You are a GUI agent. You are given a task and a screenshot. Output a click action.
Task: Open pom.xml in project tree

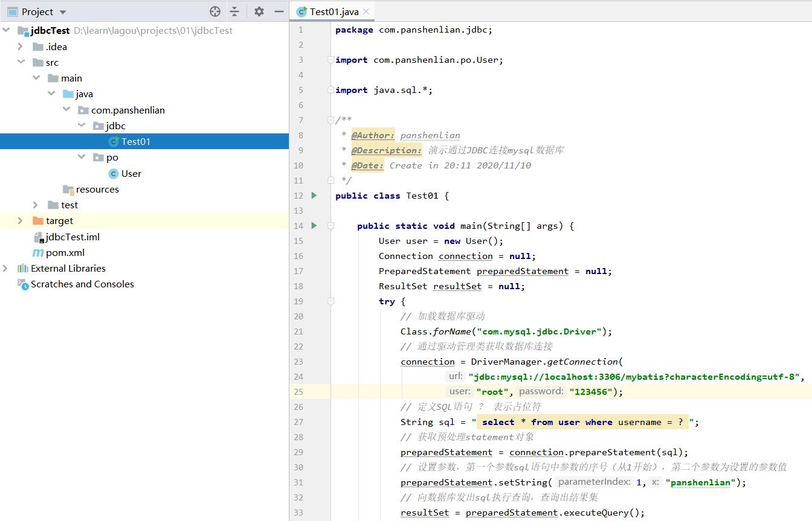pos(65,252)
